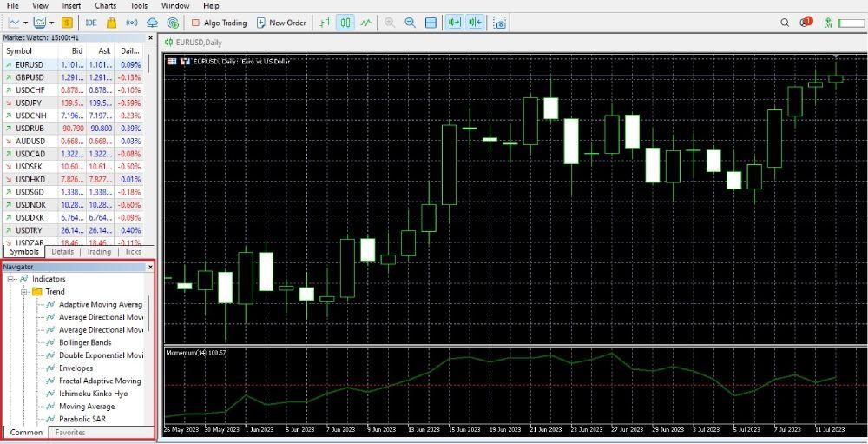Open the Market shopping bag icon
Image resolution: width=868 pixels, height=444 pixels.
[x=111, y=23]
